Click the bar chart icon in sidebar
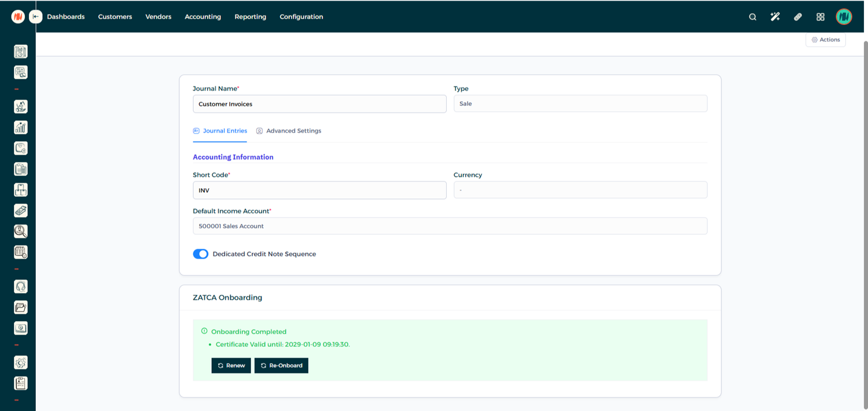The image size is (868, 411). click(x=21, y=127)
